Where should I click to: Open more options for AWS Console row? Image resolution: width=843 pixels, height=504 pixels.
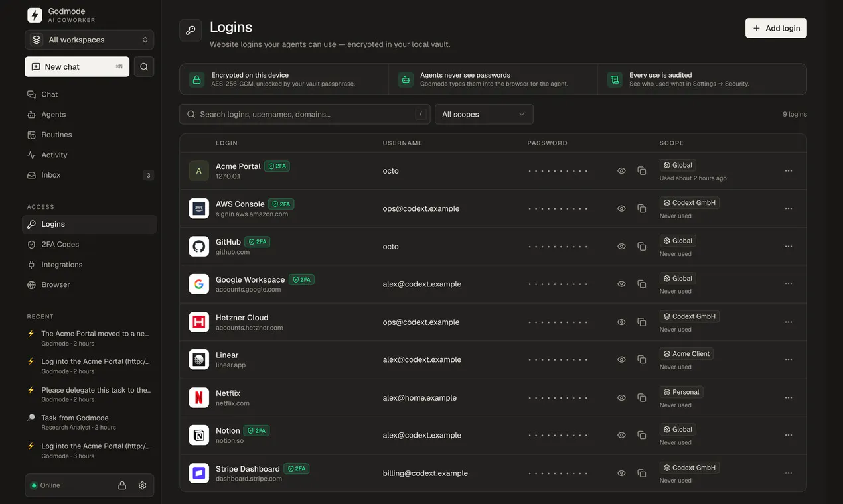[789, 208]
